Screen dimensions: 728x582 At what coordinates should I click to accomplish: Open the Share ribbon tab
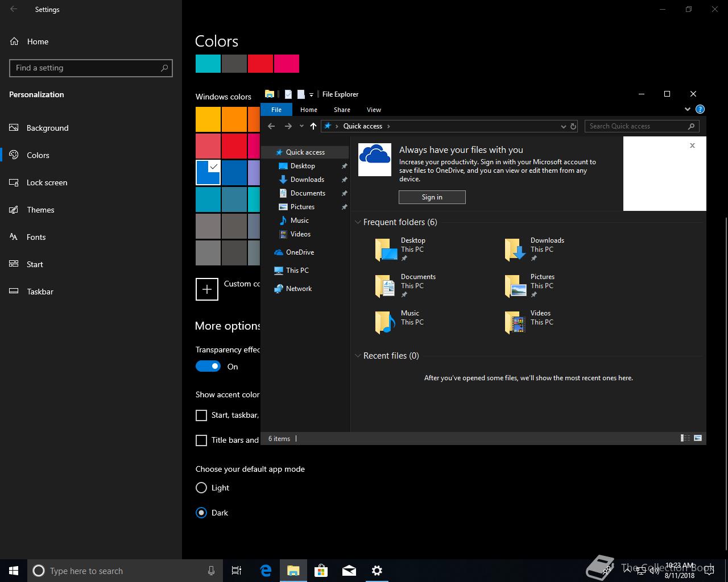click(x=342, y=110)
